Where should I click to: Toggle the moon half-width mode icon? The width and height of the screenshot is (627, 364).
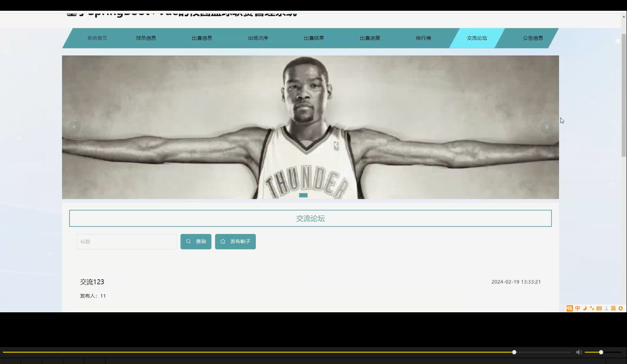point(585,308)
